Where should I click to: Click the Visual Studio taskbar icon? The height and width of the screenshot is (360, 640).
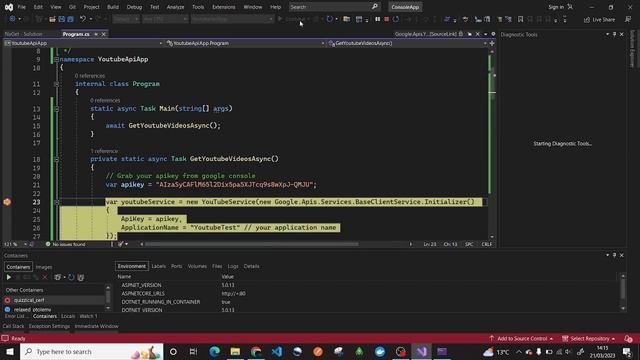tap(421, 351)
